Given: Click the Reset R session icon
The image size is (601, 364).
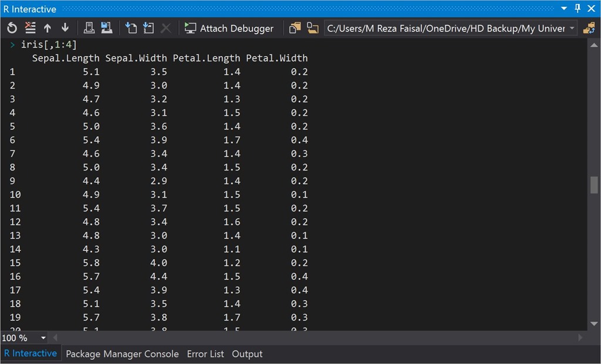Looking at the screenshot, I should [12, 28].
